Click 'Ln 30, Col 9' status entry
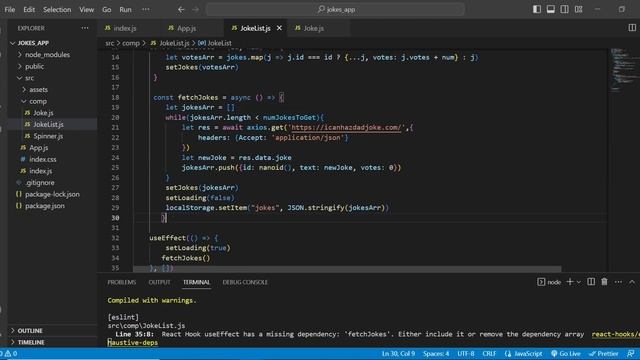The width and height of the screenshot is (640, 360). pos(398,353)
